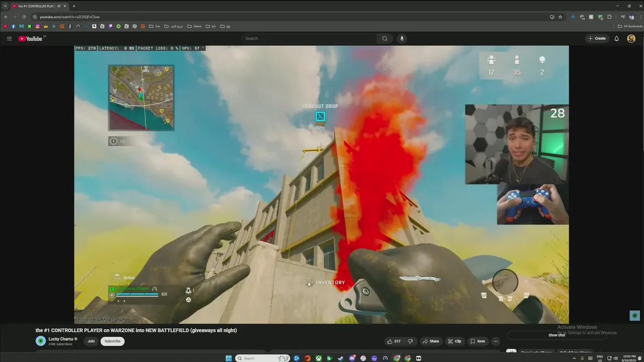Open Discord from taskbar
The height and width of the screenshot is (362, 644).
tap(352, 358)
